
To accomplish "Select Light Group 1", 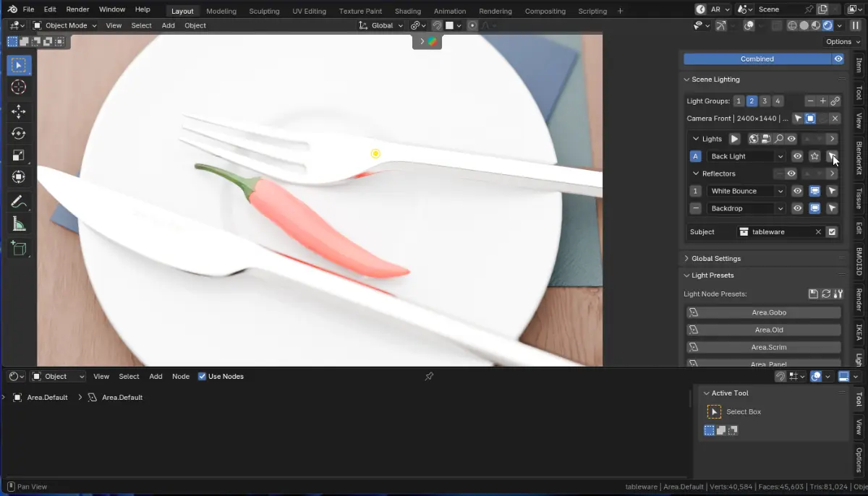I will pyautogui.click(x=739, y=101).
